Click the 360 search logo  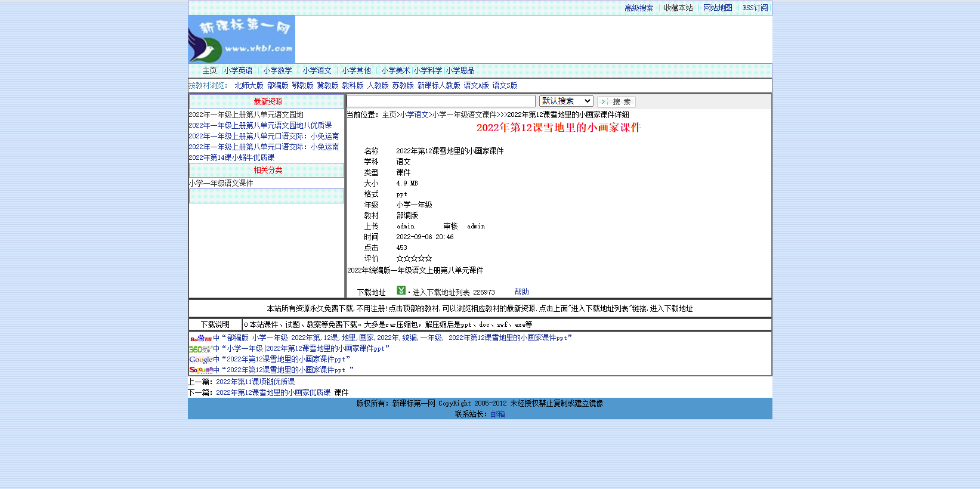tap(200, 349)
